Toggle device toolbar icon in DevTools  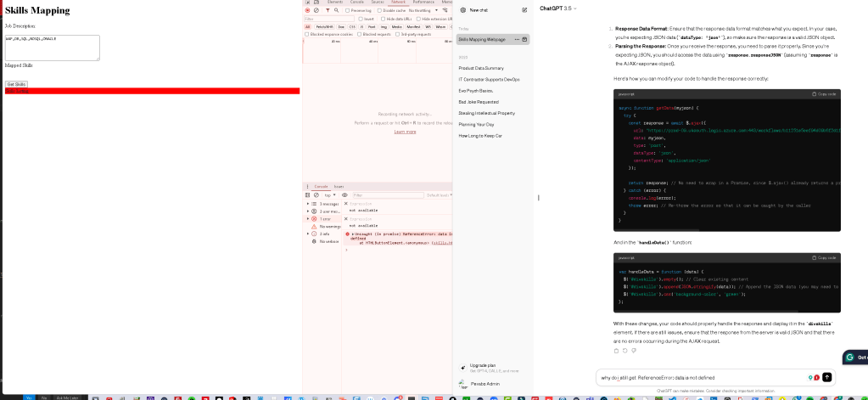click(x=316, y=3)
